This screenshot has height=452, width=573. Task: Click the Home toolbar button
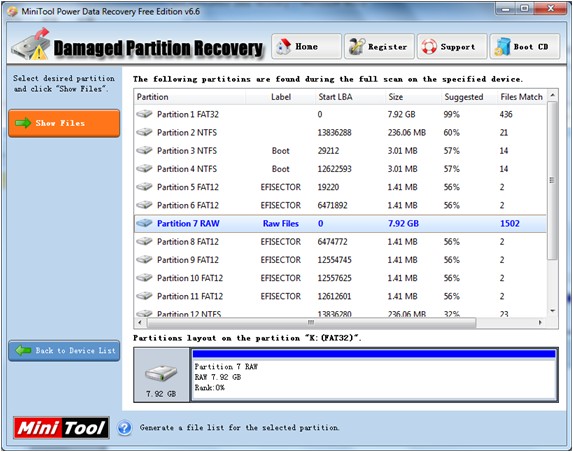[x=306, y=46]
